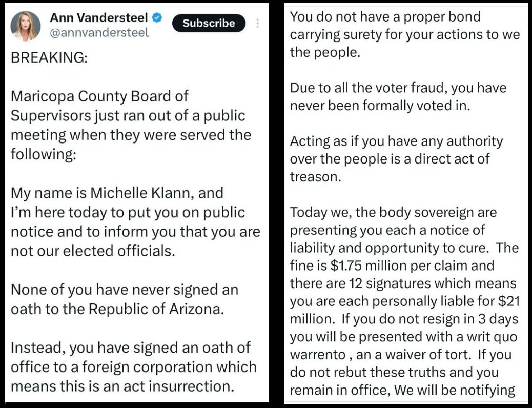Click the 'proper bond carrying surety' paragraph
Screen dimensions: 532x408
click(x=405, y=34)
